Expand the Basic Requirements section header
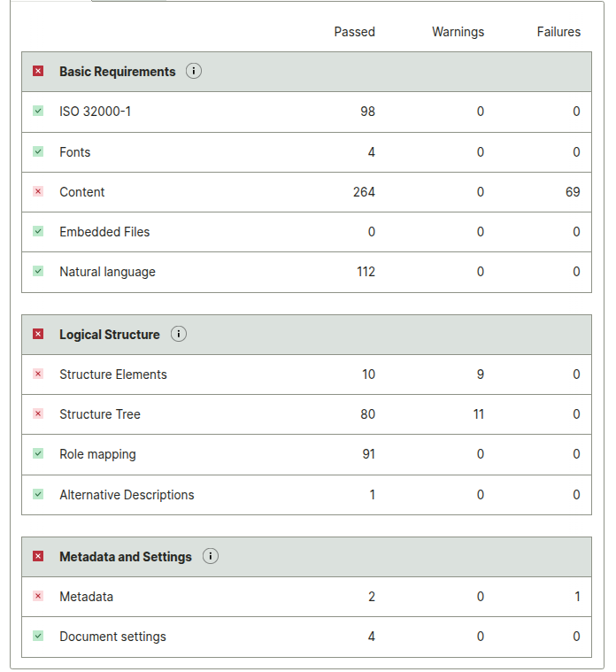Image resolution: width=616 pixels, height=672 pixels. click(118, 72)
